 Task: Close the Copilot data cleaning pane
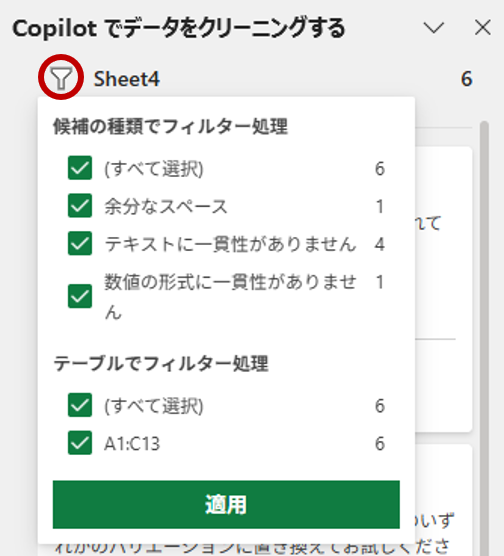point(483,28)
